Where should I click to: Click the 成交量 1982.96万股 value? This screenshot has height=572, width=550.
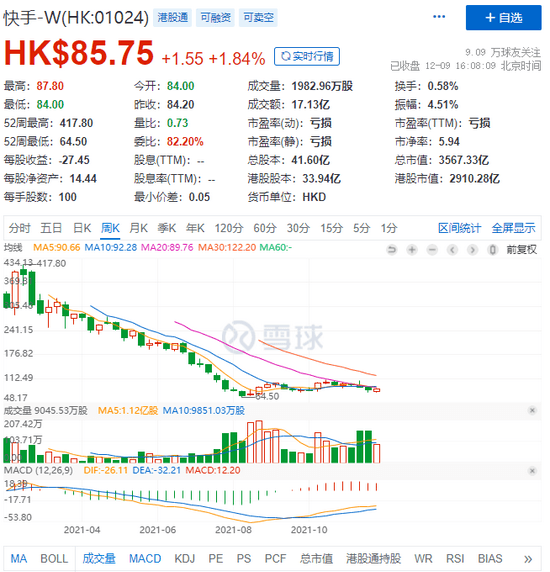[x=322, y=86]
